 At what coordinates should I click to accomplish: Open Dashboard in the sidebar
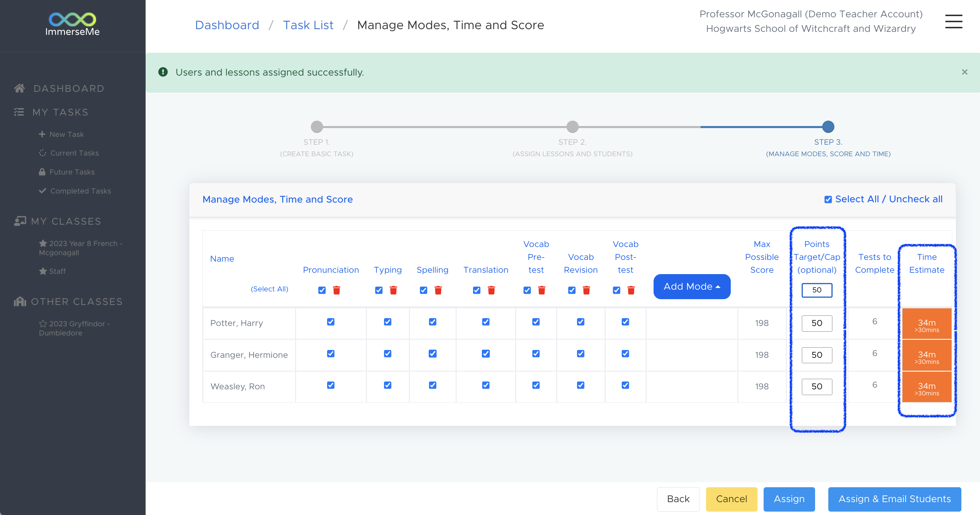68,88
